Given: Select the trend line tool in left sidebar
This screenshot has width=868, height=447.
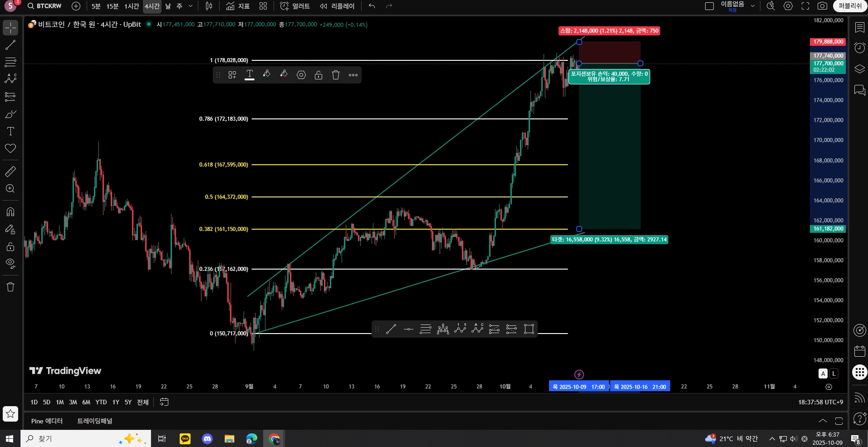Looking at the screenshot, I should (10, 45).
